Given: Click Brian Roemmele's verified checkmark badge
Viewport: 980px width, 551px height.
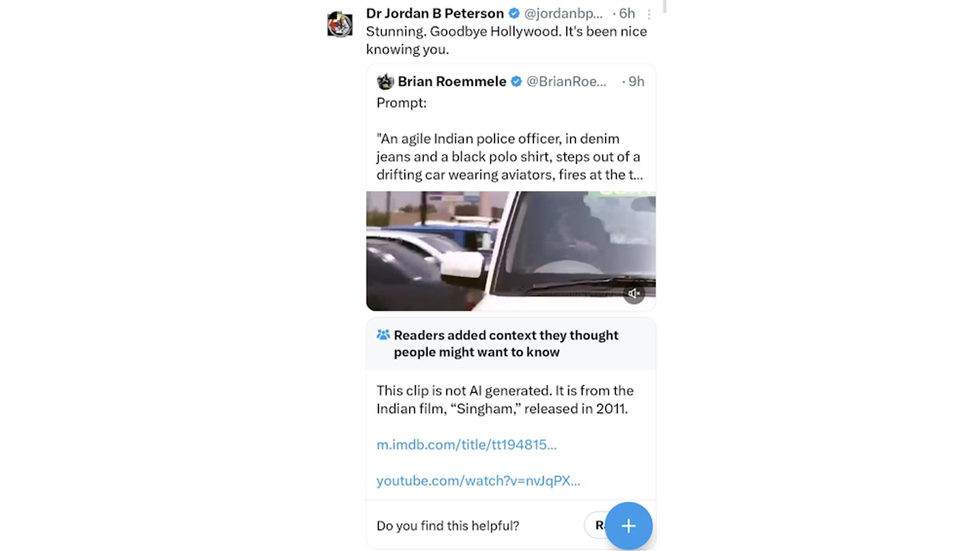Looking at the screenshot, I should pos(517,82).
